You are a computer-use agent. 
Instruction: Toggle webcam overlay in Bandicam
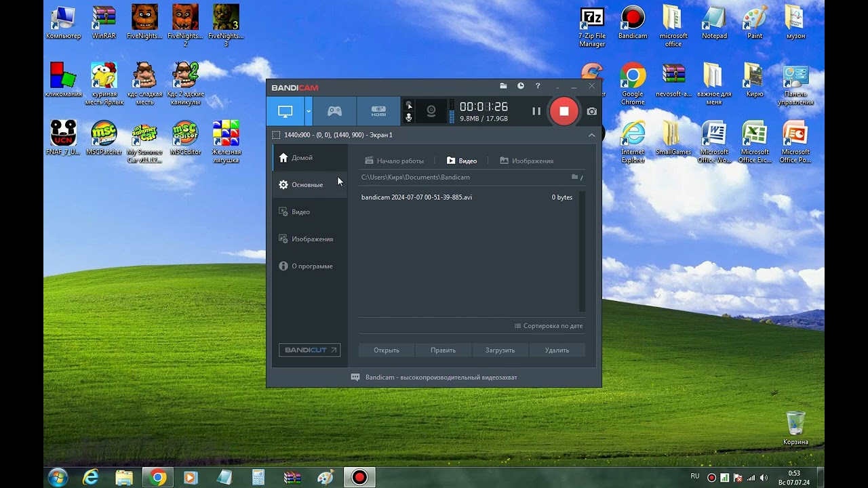point(431,111)
